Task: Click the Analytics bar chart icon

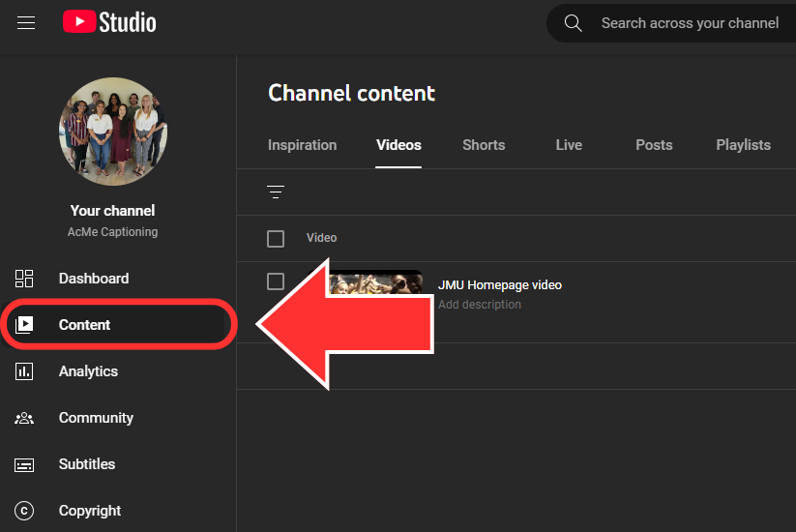Action: (24, 371)
